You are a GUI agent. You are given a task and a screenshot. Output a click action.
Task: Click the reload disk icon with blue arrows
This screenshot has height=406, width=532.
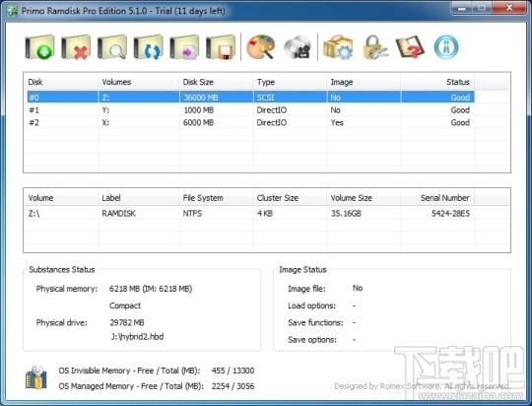148,47
